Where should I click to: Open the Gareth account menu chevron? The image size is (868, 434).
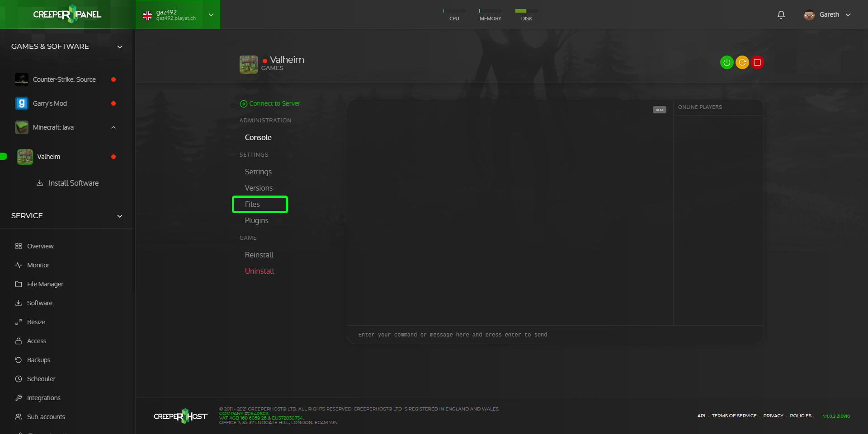(x=848, y=15)
